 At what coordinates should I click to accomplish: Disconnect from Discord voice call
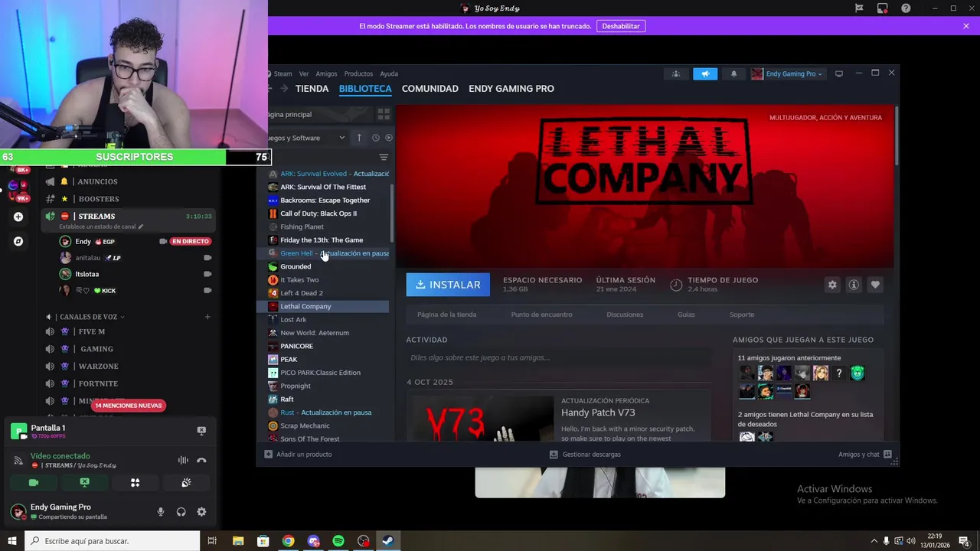coord(201,460)
